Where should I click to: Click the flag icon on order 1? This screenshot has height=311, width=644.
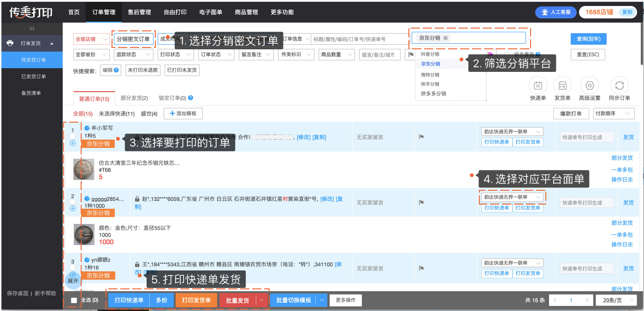(421, 137)
